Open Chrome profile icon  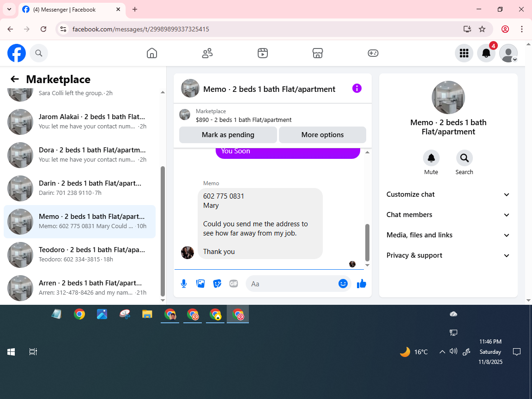(505, 29)
